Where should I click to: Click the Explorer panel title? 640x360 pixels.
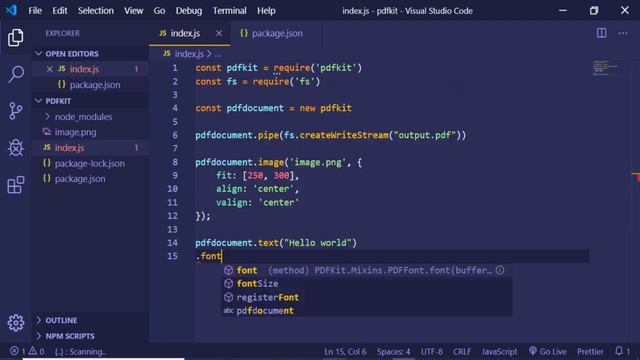click(62, 33)
